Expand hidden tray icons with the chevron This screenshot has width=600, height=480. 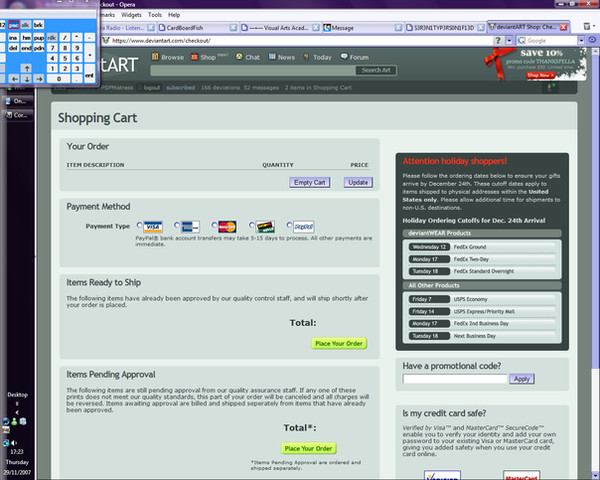17,412
